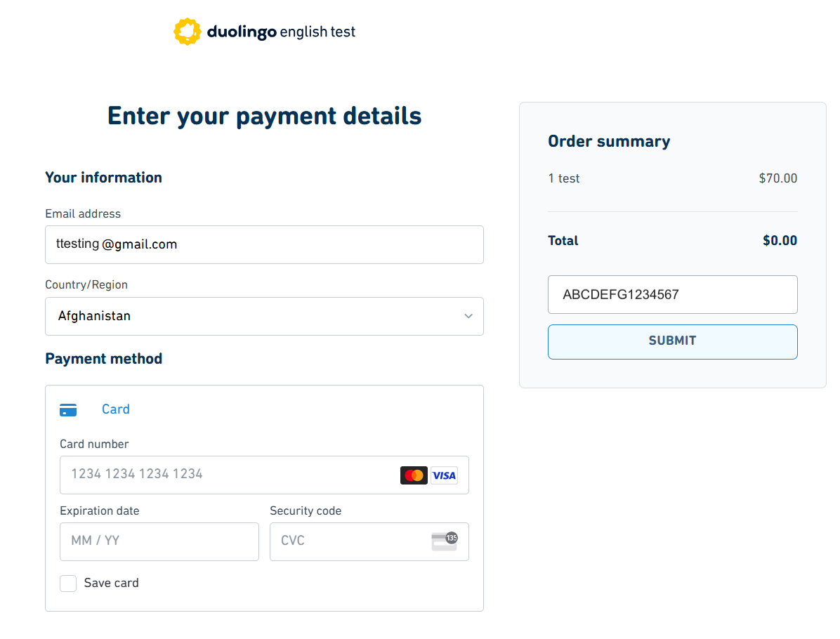Click the Order summary Total amount
Image resolution: width=840 pixels, height=639 pixels.
[780, 240]
